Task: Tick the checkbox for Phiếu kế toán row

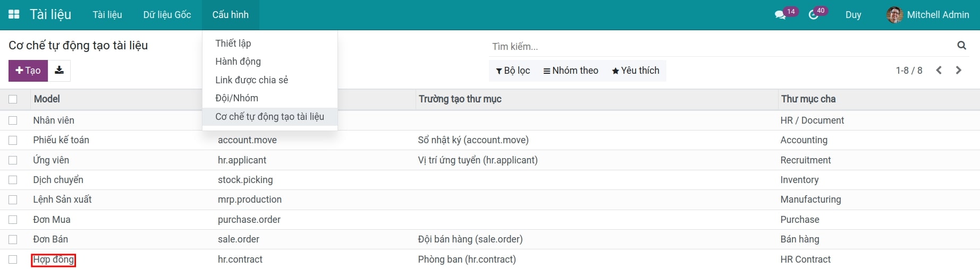Action: click(13, 140)
